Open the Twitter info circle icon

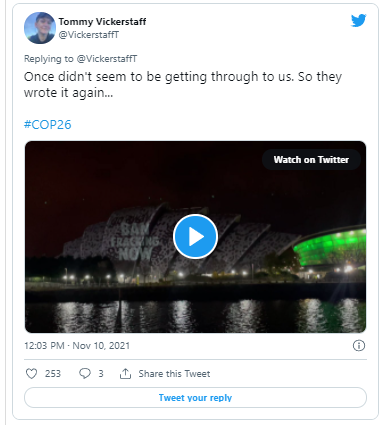pyautogui.click(x=359, y=345)
